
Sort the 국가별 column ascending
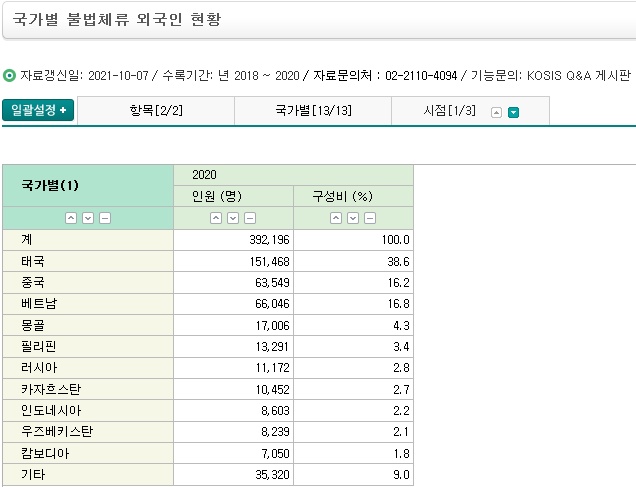(x=70, y=218)
